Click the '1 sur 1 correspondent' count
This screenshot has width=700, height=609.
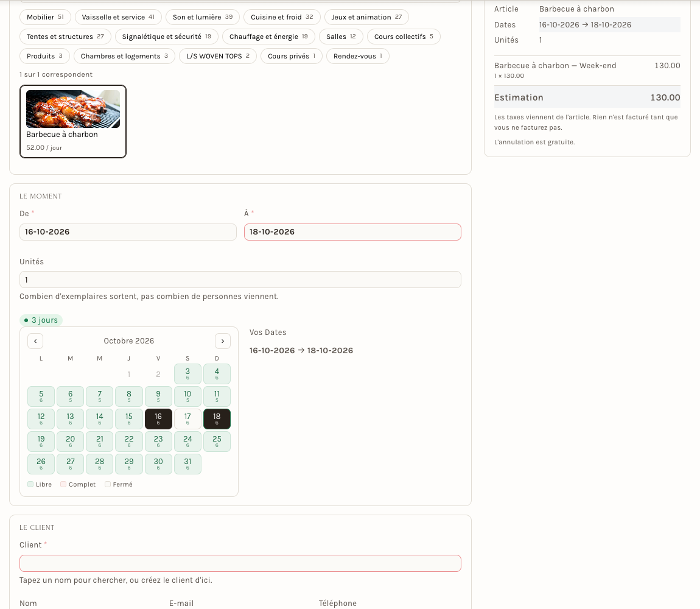(56, 75)
